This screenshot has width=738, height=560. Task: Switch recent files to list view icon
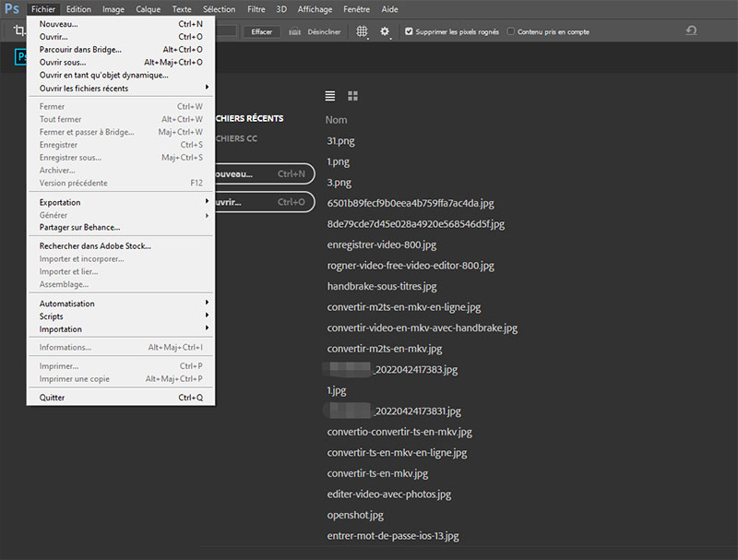pos(329,95)
